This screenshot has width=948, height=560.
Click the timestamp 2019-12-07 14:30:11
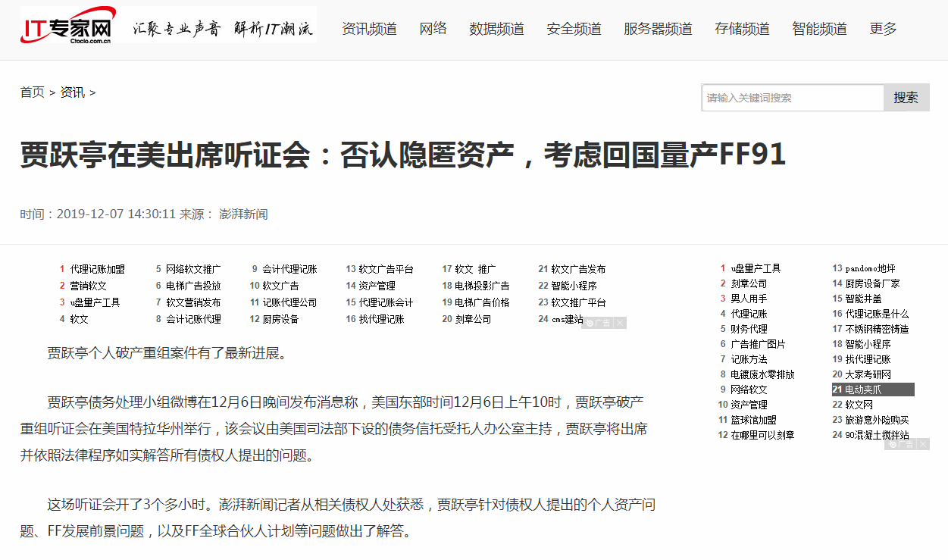116,214
